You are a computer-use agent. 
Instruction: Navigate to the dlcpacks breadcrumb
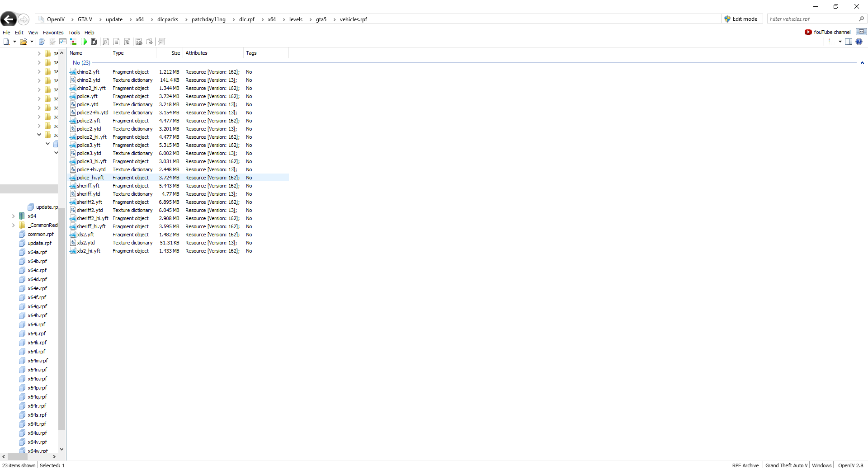pos(168,19)
